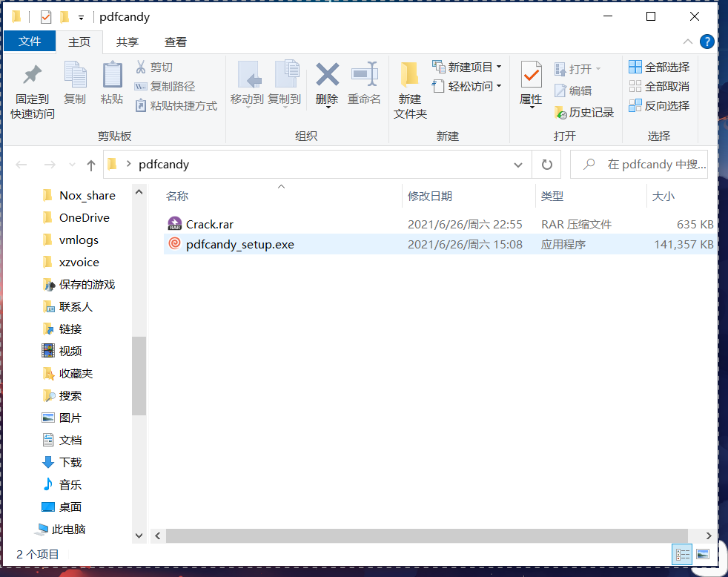Refresh the pdfcandy folder
This screenshot has height=577, width=728.
(x=547, y=165)
